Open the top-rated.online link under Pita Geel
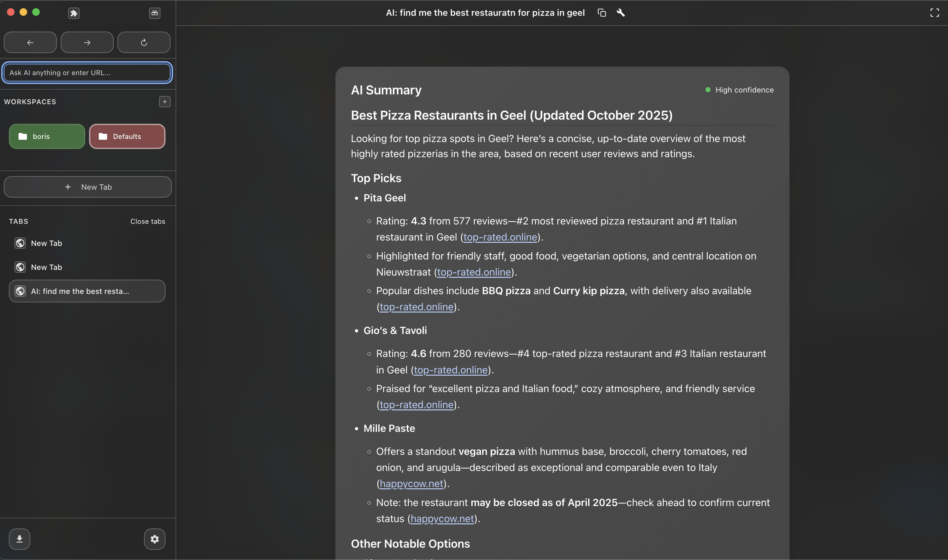This screenshot has width=948, height=560. tap(500, 237)
